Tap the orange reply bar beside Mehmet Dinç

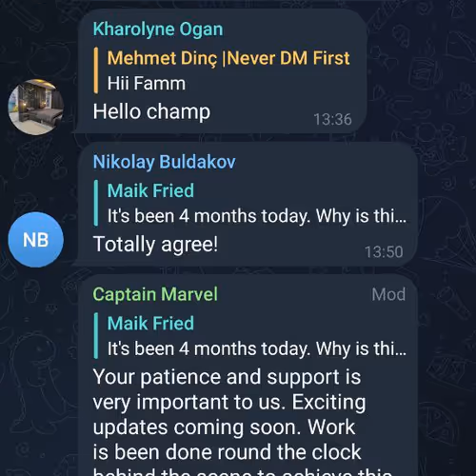coord(96,70)
